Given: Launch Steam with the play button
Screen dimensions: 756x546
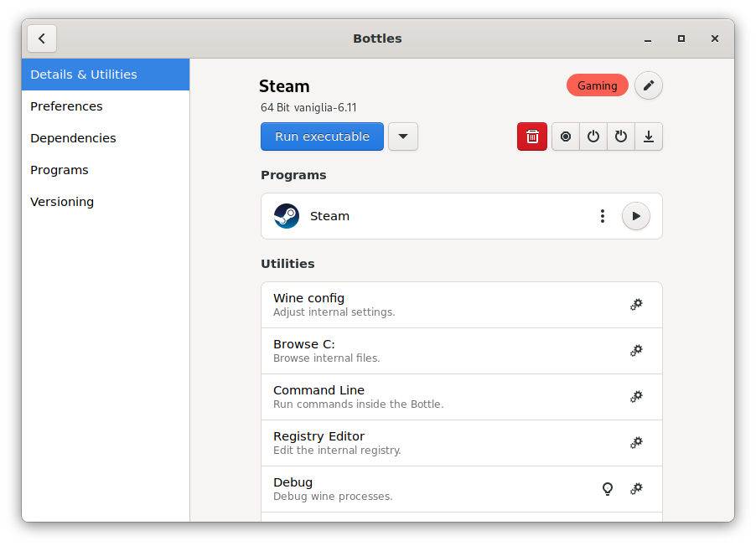Looking at the screenshot, I should (636, 216).
